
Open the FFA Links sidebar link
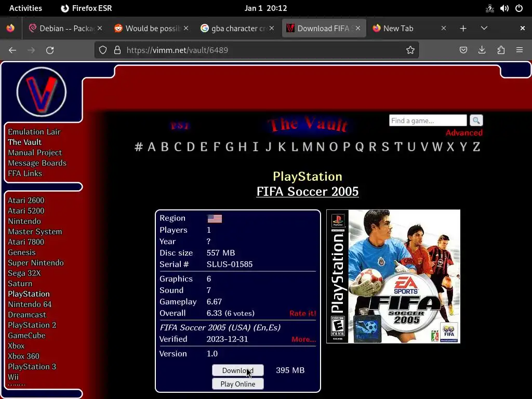(25, 174)
